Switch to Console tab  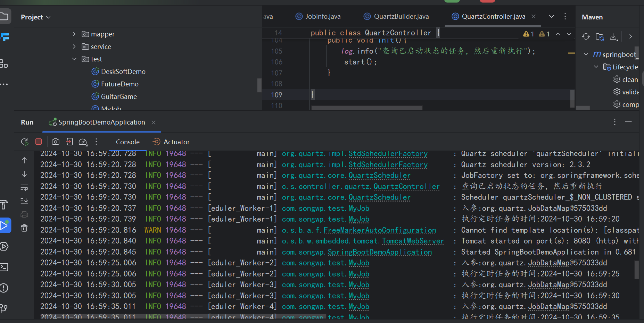(128, 142)
